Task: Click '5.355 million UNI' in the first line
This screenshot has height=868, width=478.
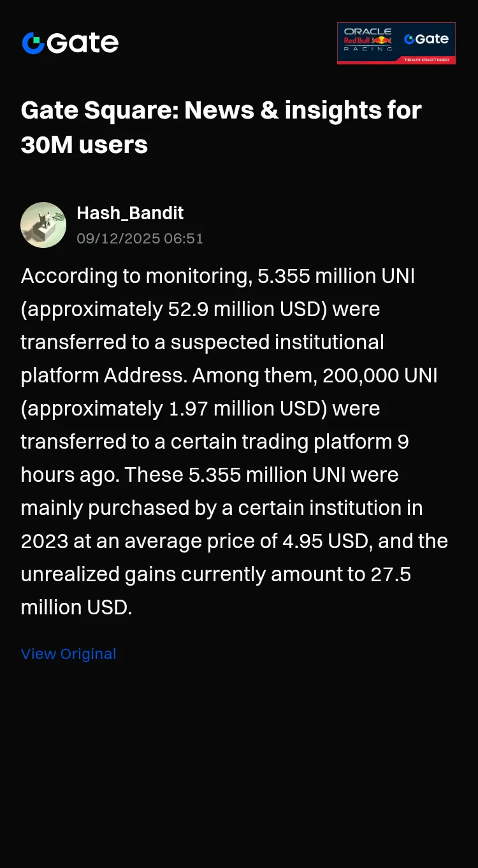Action: (x=336, y=276)
